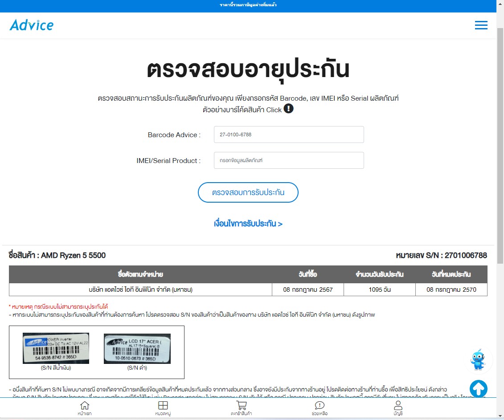Focus the IMEI/Serial Product input field

(289, 160)
